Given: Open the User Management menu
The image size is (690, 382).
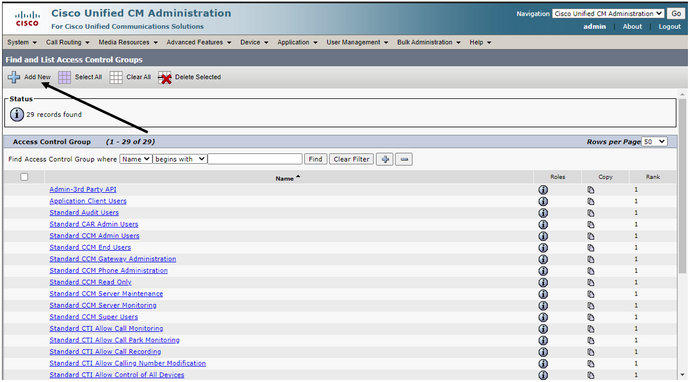Looking at the screenshot, I should 357,42.
